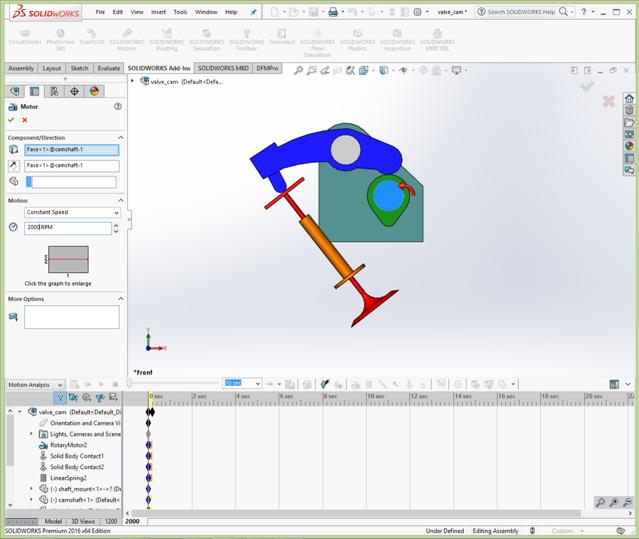Switch to the Model bottom tab
639x539 pixels.
(x=53, y=521)
